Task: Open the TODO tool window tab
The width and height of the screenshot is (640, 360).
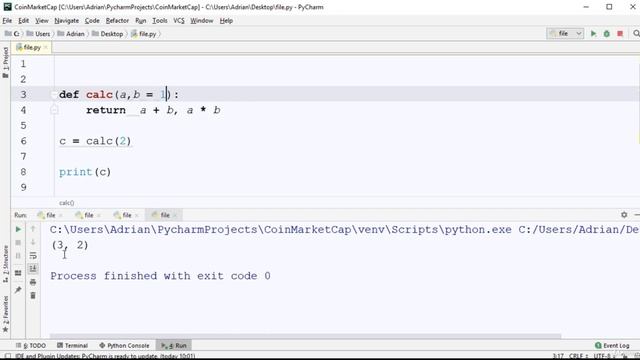Action: [x=31, y=345]
